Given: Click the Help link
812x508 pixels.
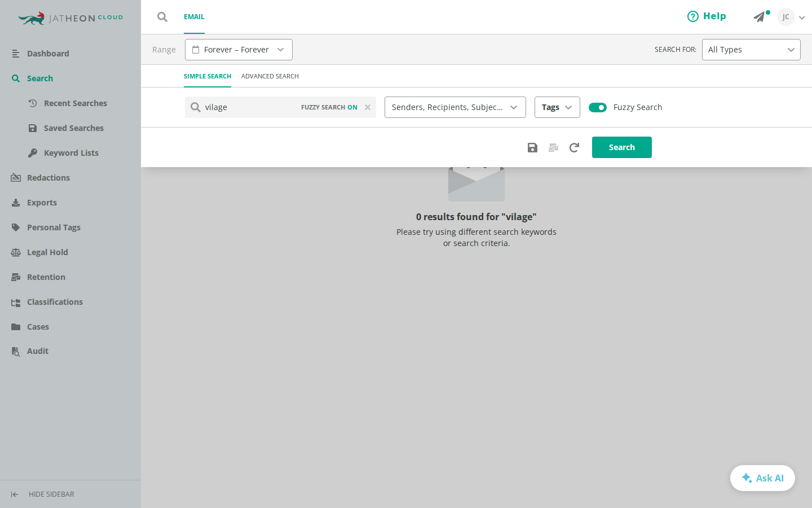Looking at the screenshot, I should coord(707,16).
